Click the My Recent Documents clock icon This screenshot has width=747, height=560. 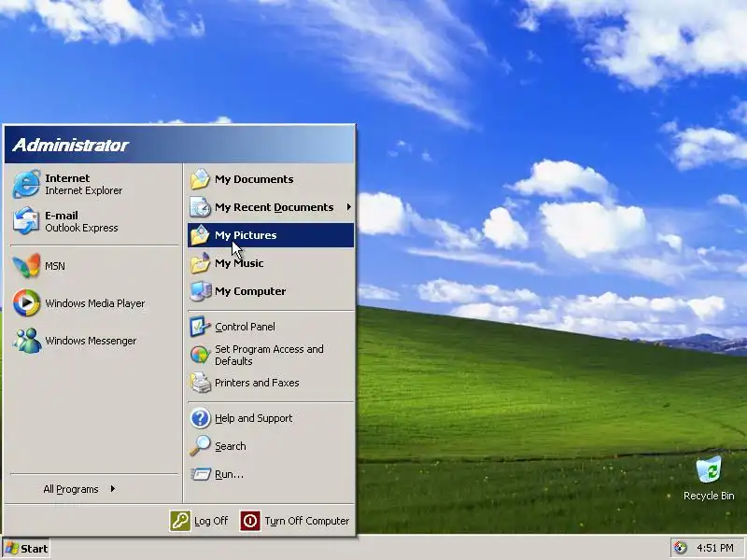click(x=200, y=207)
